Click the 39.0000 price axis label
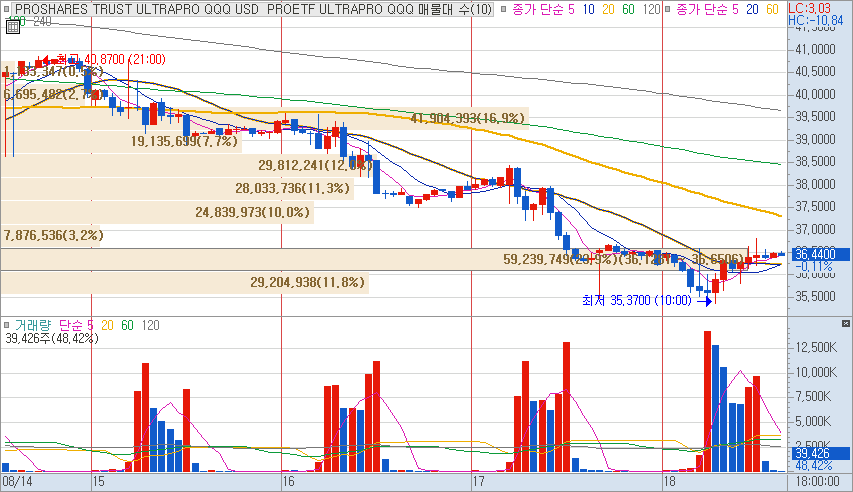This screenshot has height=492, width=853. click(815, 139)
